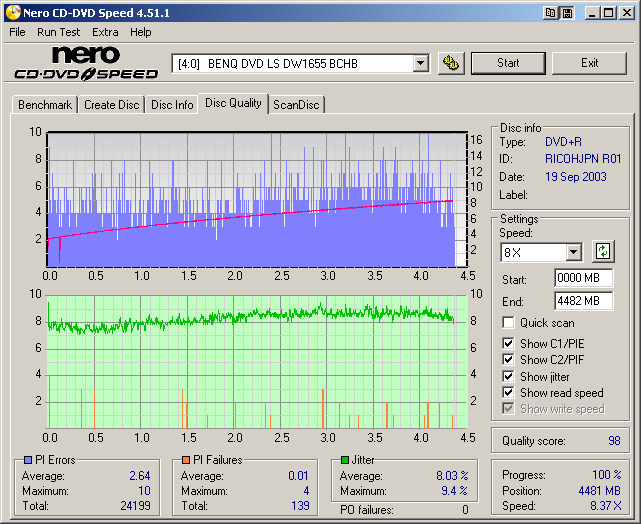The height and width of the screenshot is (524, 641).
Task: Click the disabled Show write speed checkbox
Action: coord(508,409)
